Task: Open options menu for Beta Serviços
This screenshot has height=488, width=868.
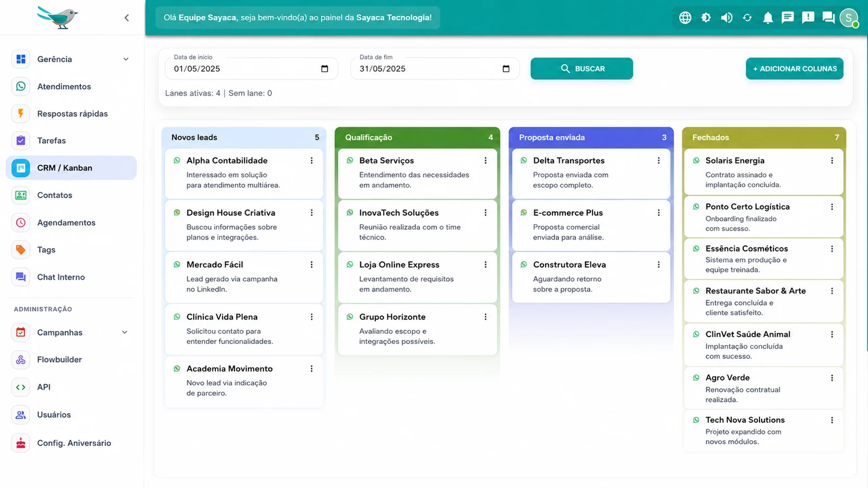Action: [x=485, y=160]
